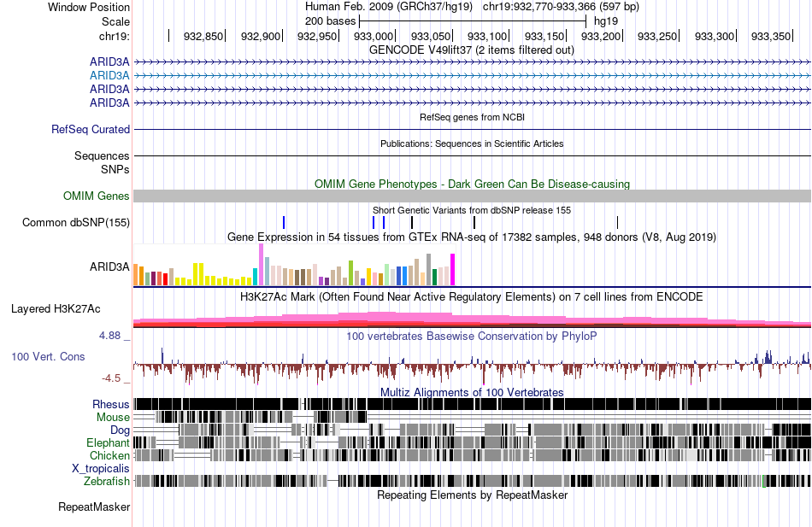The width and height of the screenshot is (812, 527).
Task: Open the GENCODE V49lift37 track title
Action: [471, 50]
